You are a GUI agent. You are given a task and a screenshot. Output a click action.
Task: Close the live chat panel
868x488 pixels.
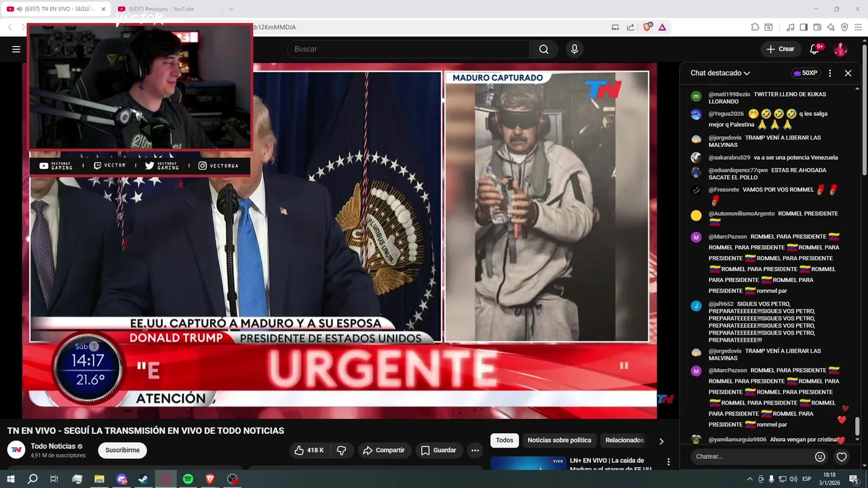(848, 73)
